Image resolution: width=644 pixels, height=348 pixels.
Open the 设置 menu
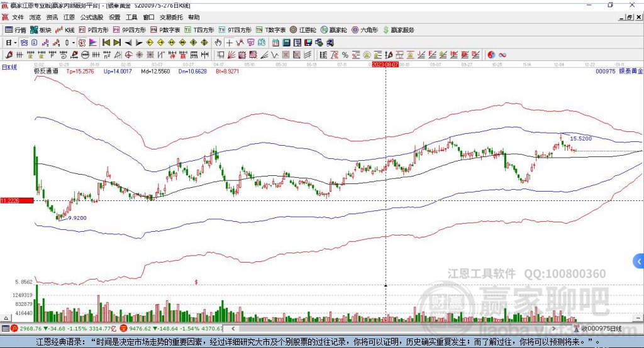point(114,17)
